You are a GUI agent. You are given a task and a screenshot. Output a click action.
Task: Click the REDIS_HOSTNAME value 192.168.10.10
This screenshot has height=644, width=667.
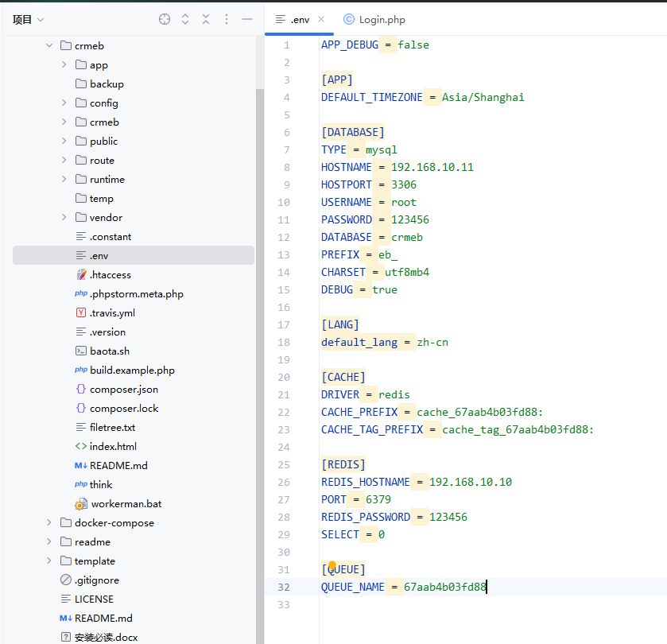(x=471, y=482)
